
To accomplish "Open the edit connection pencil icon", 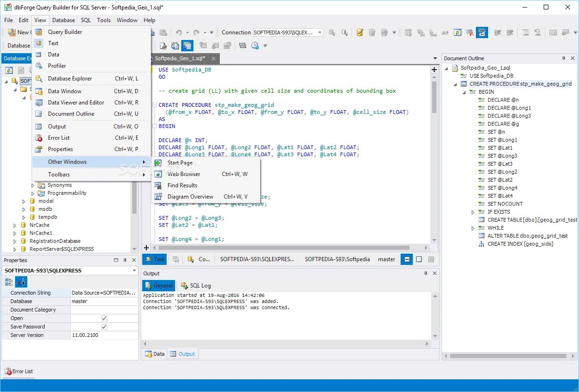I will (360, 32).
